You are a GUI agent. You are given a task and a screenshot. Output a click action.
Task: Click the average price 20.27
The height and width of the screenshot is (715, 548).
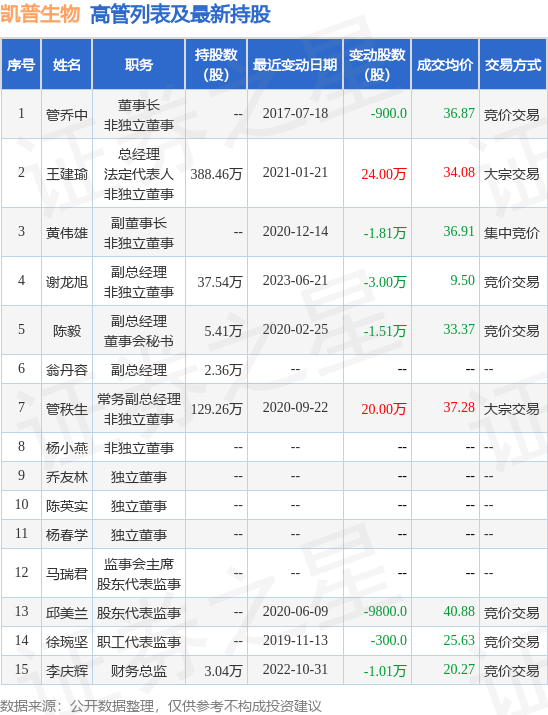[x=459, y=669]
